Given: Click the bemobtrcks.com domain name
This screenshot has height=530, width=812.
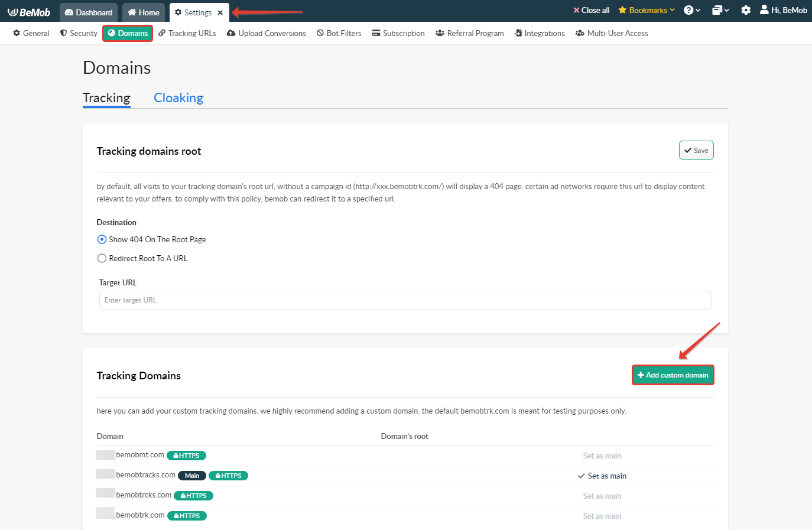Looking at the screenshot, I should (x=144, y=495).
